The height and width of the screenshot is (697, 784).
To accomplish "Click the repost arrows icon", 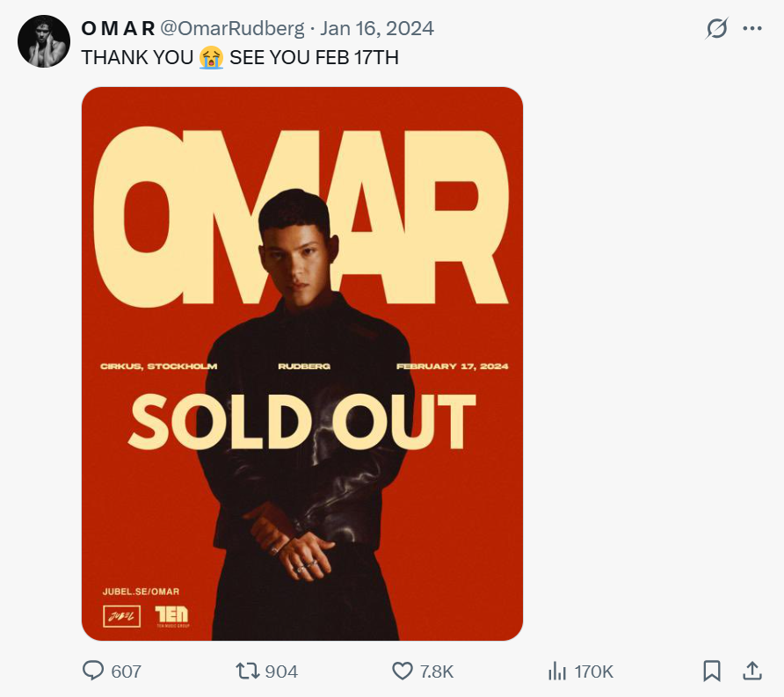I will 247,671.
